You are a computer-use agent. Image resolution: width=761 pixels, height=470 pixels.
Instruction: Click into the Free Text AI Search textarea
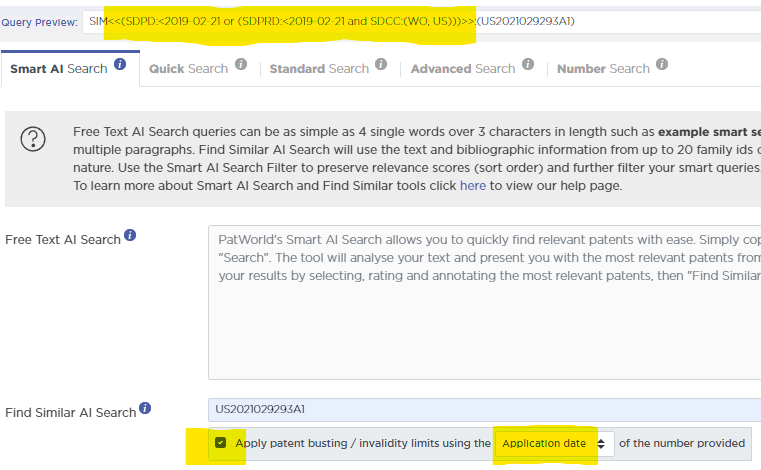tap(484, 302)
